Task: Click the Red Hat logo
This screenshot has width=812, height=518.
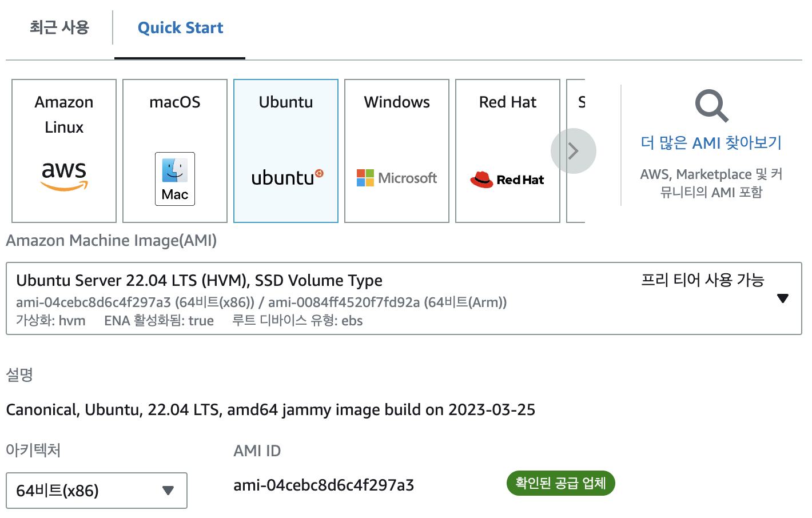Action: point(507,180)
